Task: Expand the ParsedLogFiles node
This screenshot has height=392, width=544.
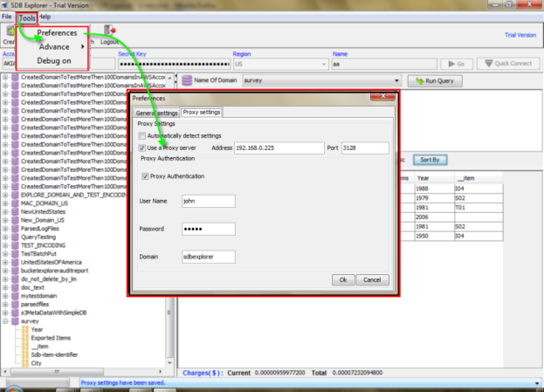Action: coord(5,229)
